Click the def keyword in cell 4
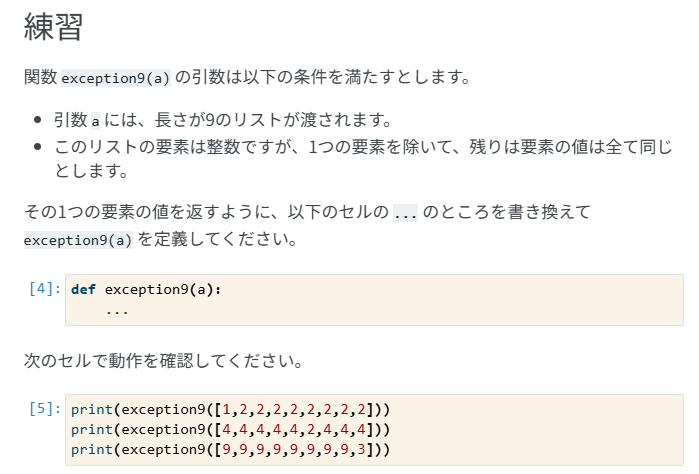 [x=83, y=289]
